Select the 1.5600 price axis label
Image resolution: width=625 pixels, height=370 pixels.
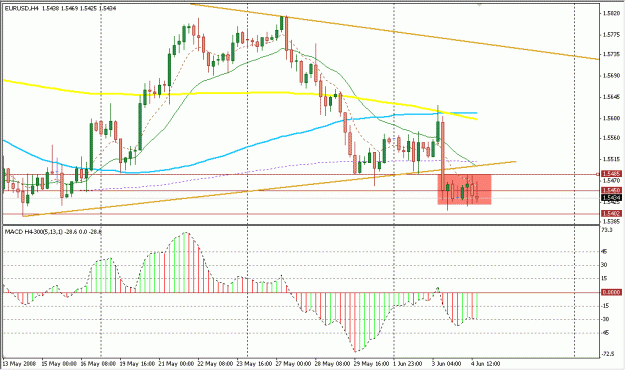[x=612, y=118]
